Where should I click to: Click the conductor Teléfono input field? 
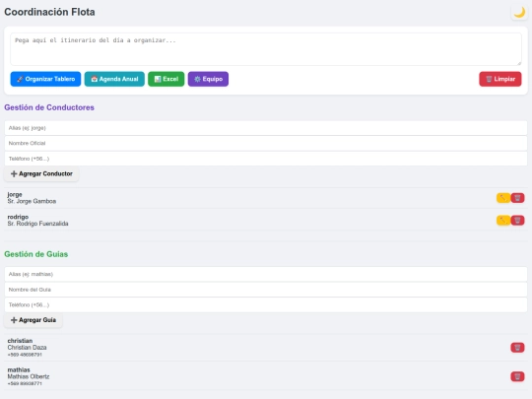pyautogui.click(x=266, y=159)
